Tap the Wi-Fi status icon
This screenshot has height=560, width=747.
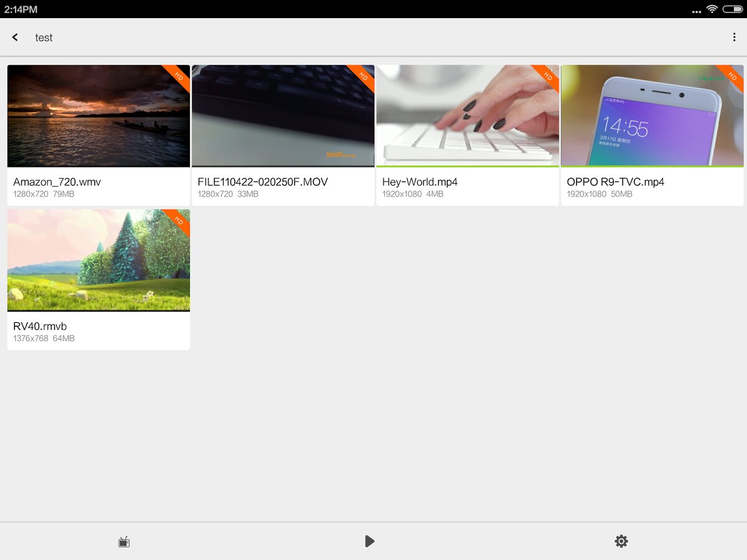(712, 9)
